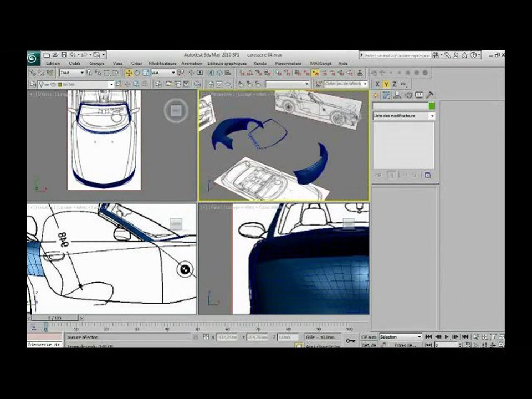Viewport: 532px width, 399px height.
Task: Click the key Set Keys icon
Action: click(x=350, y=341)
